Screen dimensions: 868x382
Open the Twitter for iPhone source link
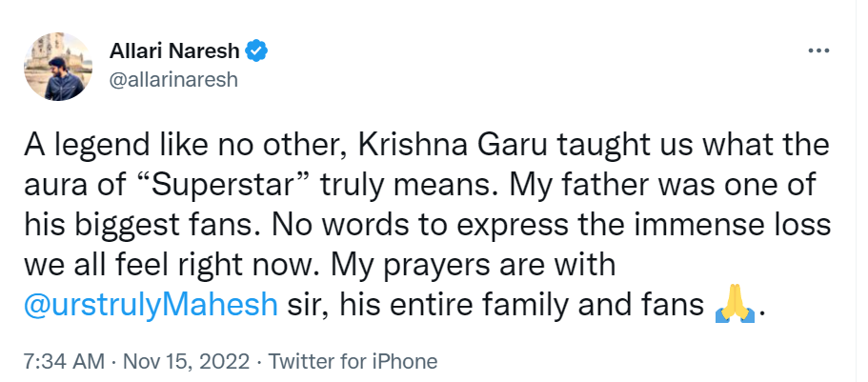[x=353, y=361]
